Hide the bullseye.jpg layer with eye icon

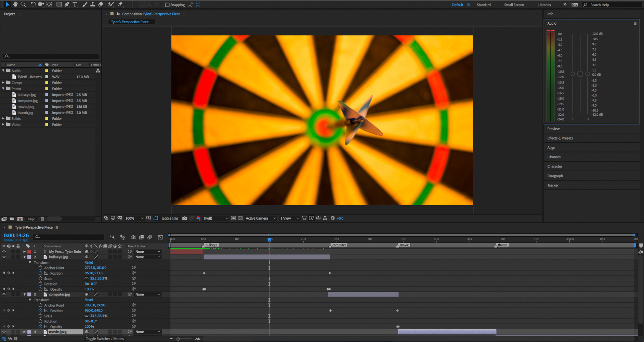(4, 257)
